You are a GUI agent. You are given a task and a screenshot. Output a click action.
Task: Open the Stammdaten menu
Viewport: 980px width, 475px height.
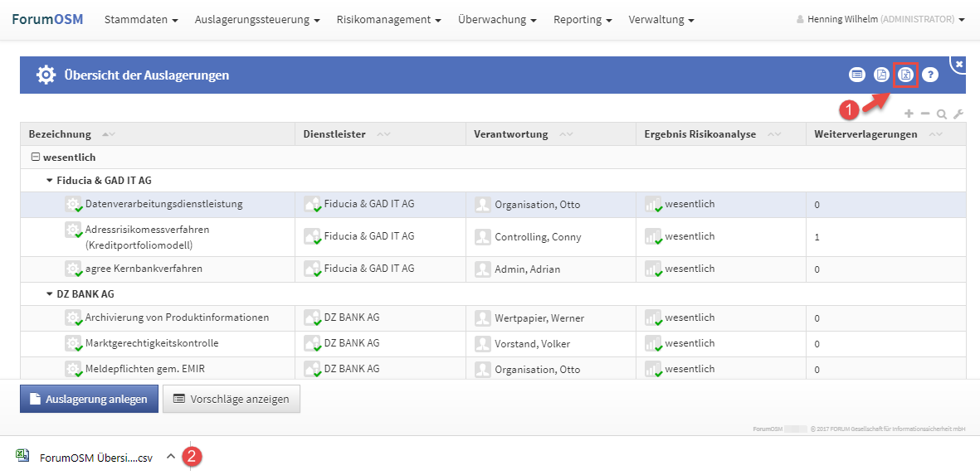click(x=141, y=19)
